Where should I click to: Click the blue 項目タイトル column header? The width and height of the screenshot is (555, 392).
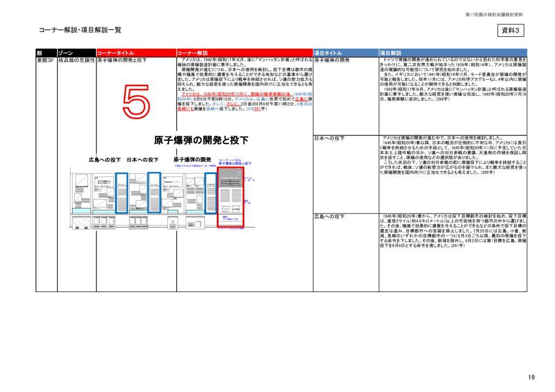[x=346, y=53]
